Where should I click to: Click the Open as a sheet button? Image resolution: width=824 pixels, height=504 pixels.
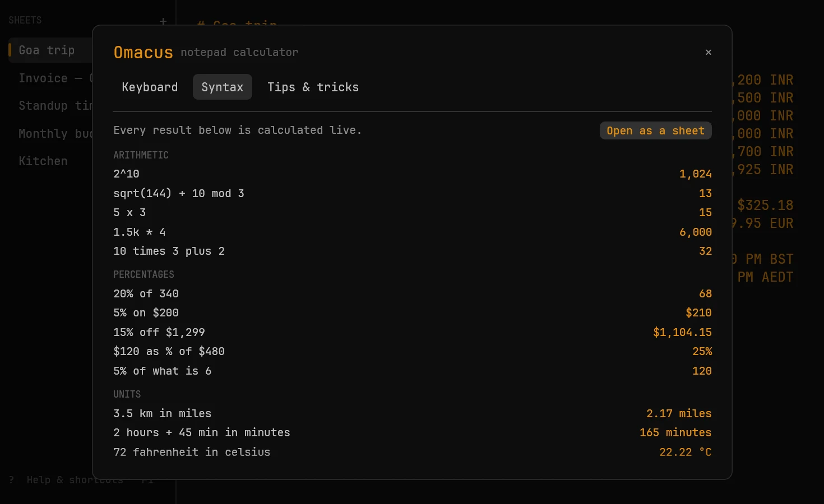point(656,130)
